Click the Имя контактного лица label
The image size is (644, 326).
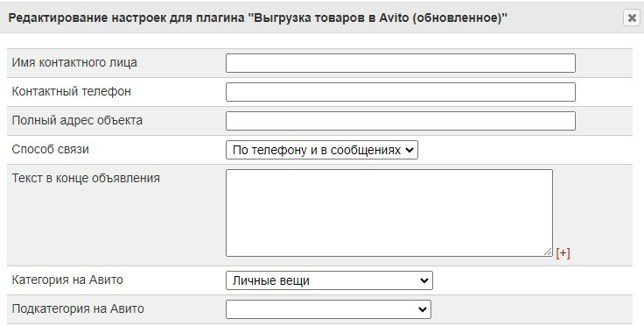(x=74, y=63)
